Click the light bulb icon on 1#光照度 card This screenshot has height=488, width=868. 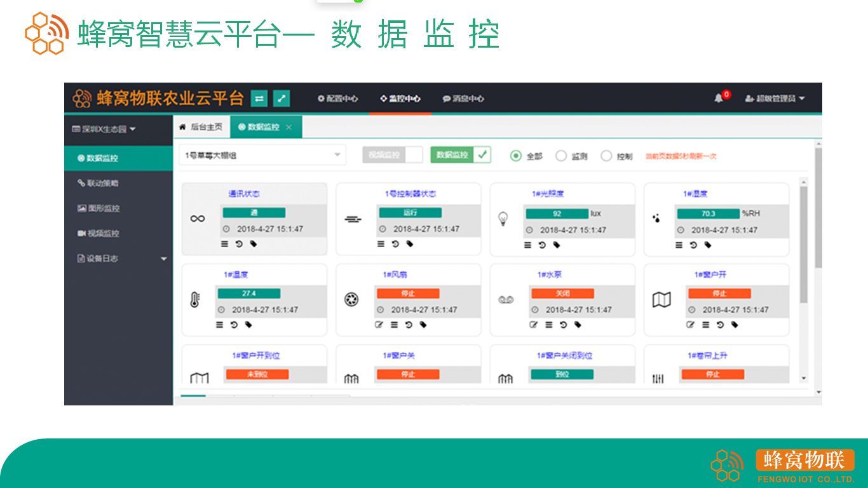tap(503, 219)
